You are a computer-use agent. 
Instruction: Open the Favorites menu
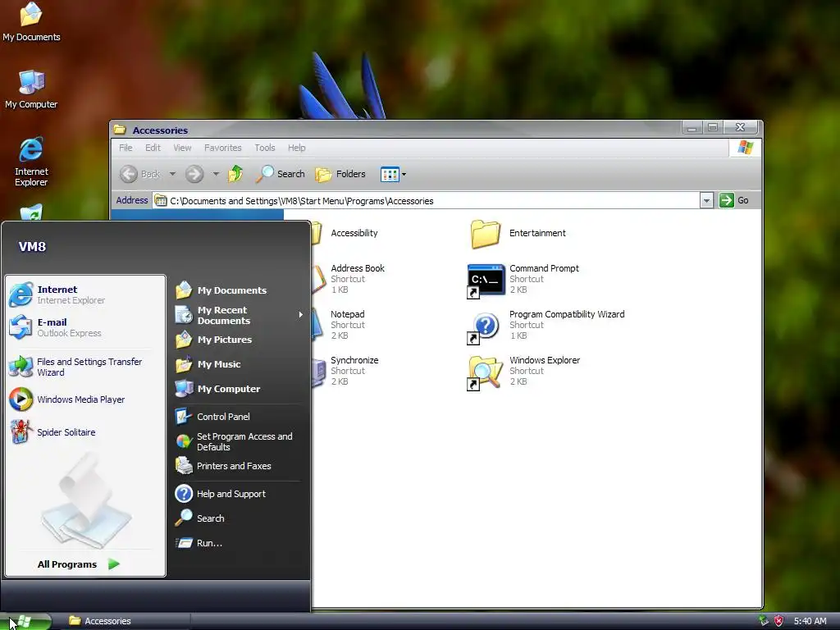[x=223, y=148]
